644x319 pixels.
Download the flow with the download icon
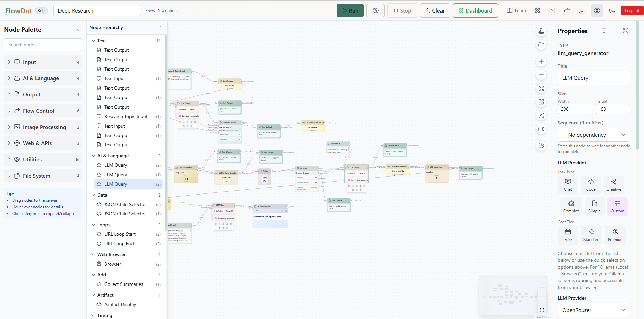[x=582, y=10]
